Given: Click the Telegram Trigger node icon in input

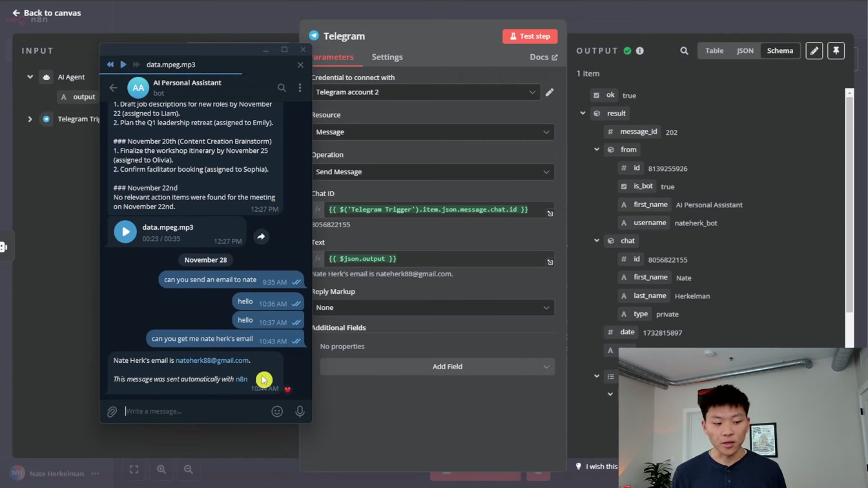Looking at the screenshot, I should pos(46,119).
